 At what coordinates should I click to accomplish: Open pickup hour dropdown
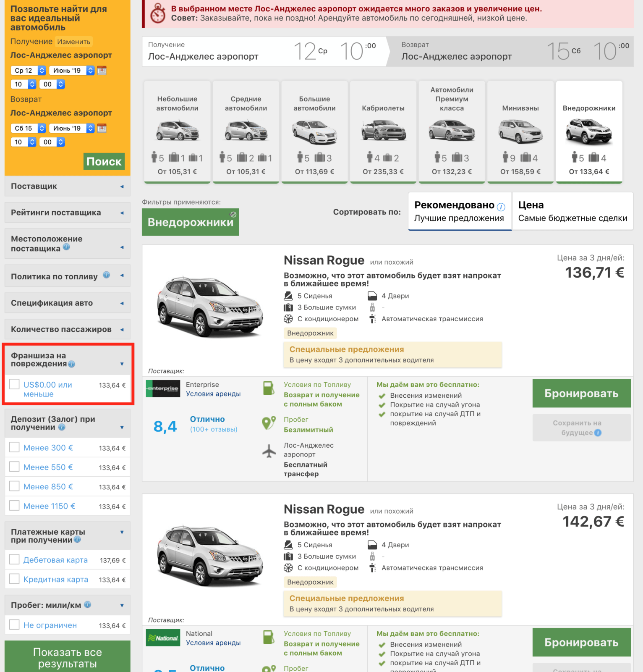coord(24,84)
